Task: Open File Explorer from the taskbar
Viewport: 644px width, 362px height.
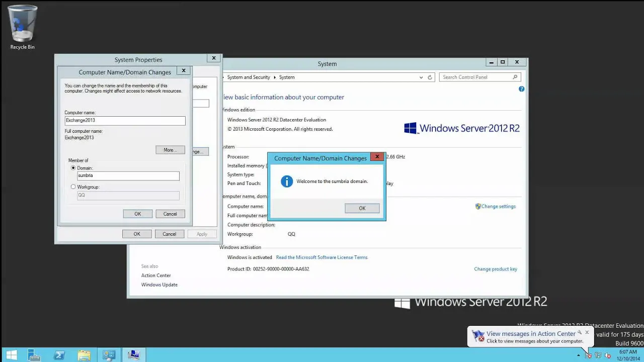Action: pos(84,355)
